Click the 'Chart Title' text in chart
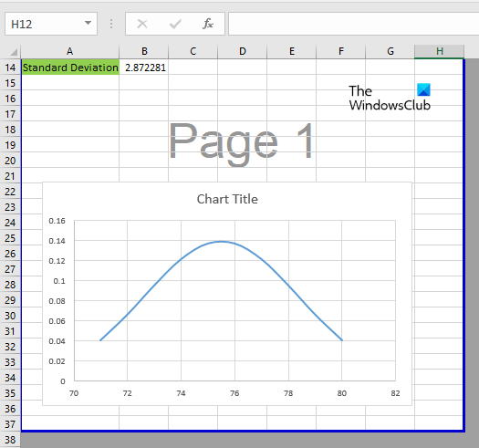Image resolution: width=479 pixels, height=448 pixels. pyautogui.click(x=227, y=199)
